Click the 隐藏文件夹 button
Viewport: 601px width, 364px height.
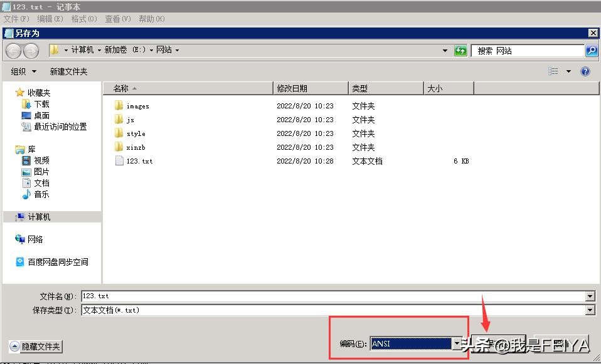pyautogui.click(x=36, y=346)
